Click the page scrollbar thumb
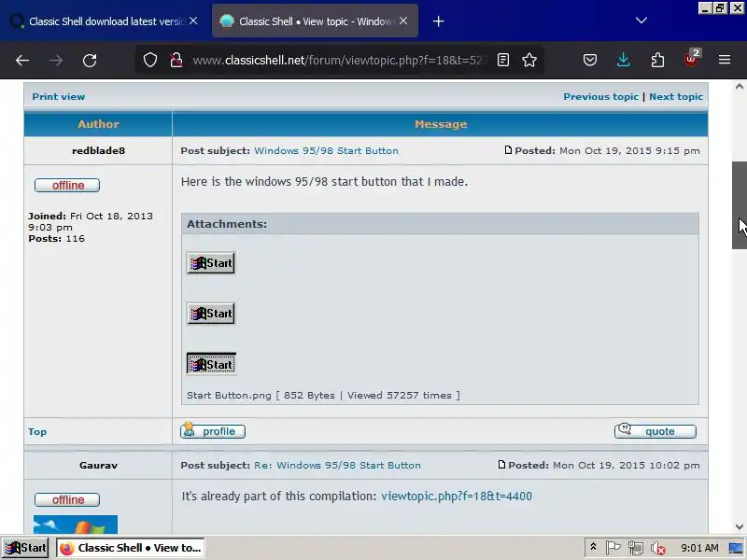 740,205
